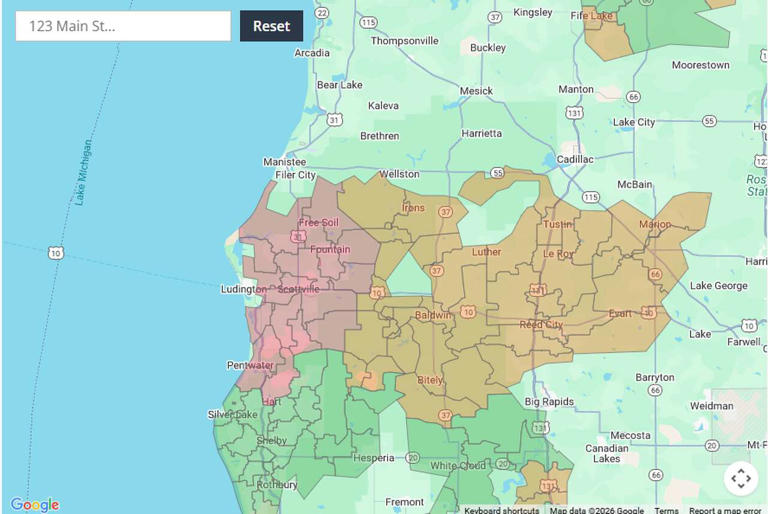Click route 22 shield near Arcadia
The image size is (768, 514).
click(x=321, y=13)
